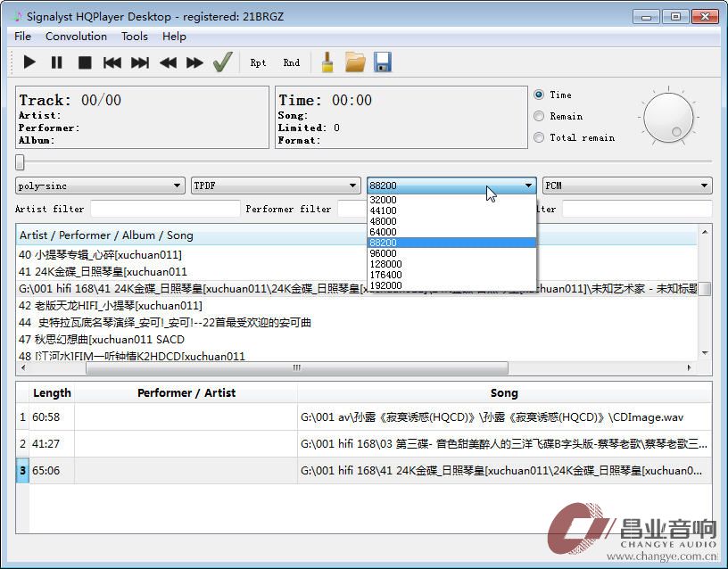This screenshot has height=569, width=728.
Task: Skip to the next track
Action: (140, 62)
